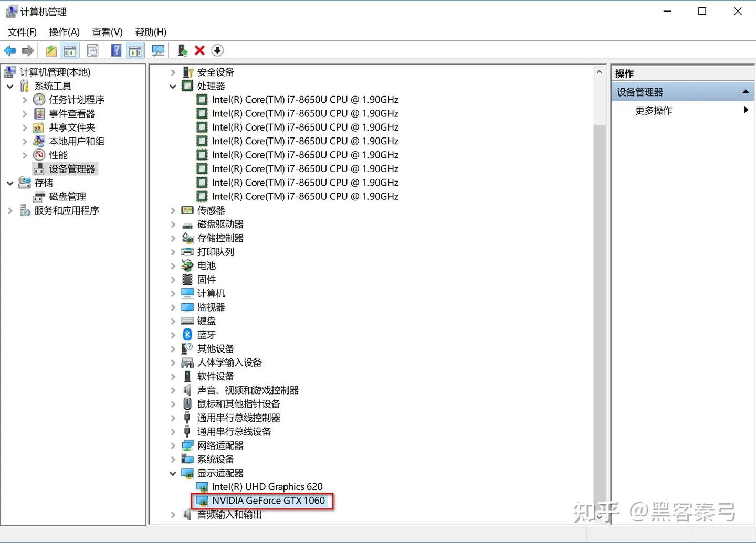The width and height of the screenshot is (756, 543).
Task: Expand the 安全设备 category
Action: [173, 72]
